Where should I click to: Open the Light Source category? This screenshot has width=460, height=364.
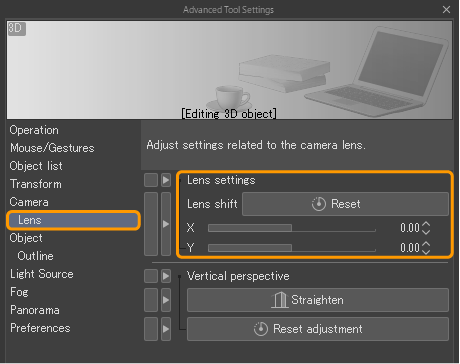click(42, 274)
